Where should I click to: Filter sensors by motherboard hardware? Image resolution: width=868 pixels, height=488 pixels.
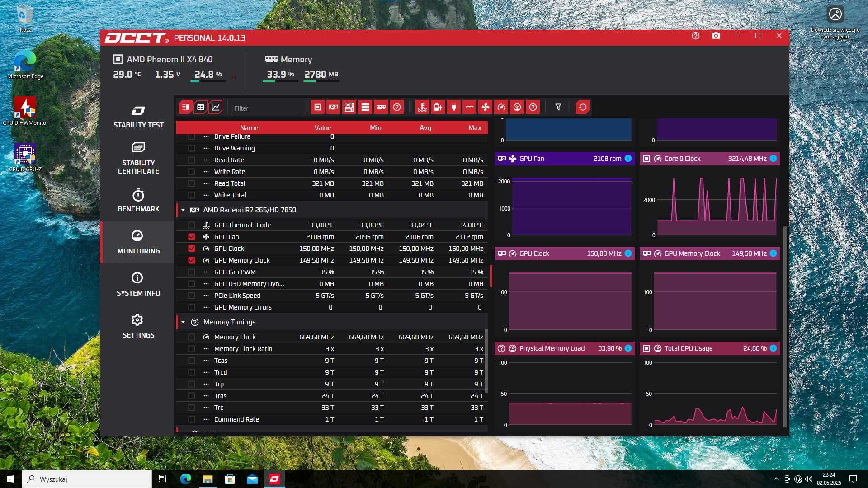(x=349, y=107)
